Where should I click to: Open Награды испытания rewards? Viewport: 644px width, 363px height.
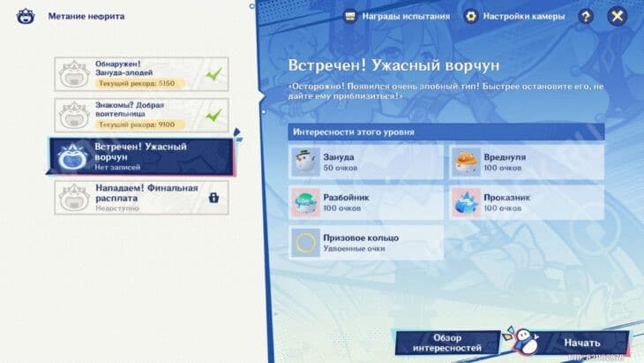coord(397,17)
